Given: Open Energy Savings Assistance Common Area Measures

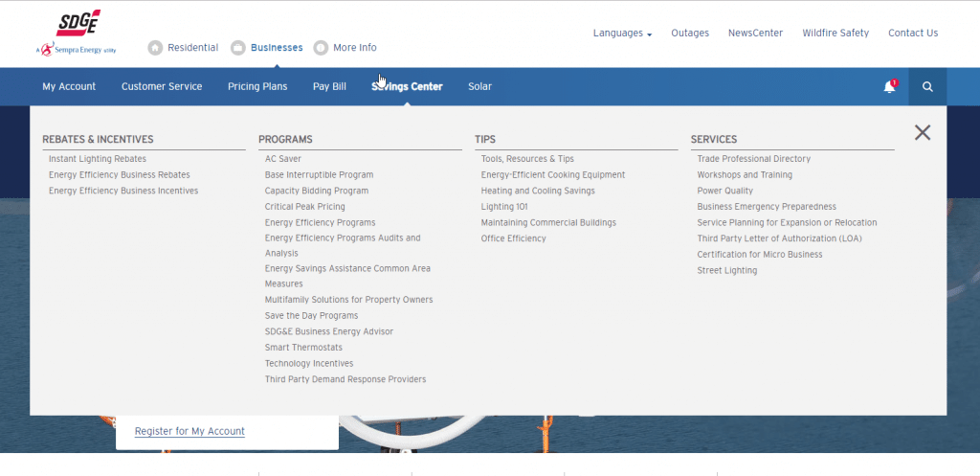Looking at the screenshot, I should [347, 276].
